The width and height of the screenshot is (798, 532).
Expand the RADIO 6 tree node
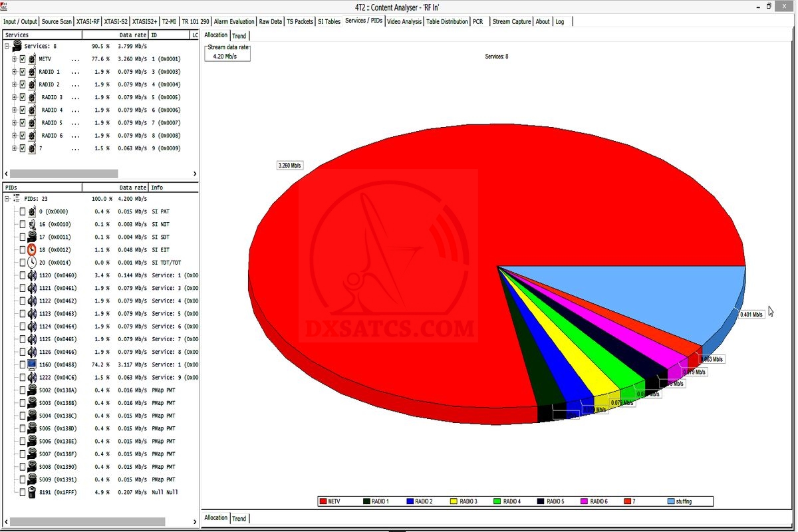point(15,136)
